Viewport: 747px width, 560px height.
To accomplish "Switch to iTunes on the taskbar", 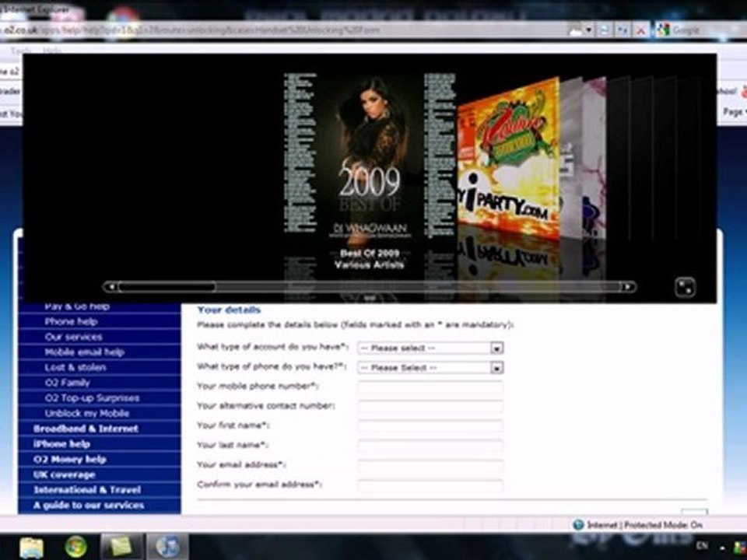I will click(x=167, y=547).
